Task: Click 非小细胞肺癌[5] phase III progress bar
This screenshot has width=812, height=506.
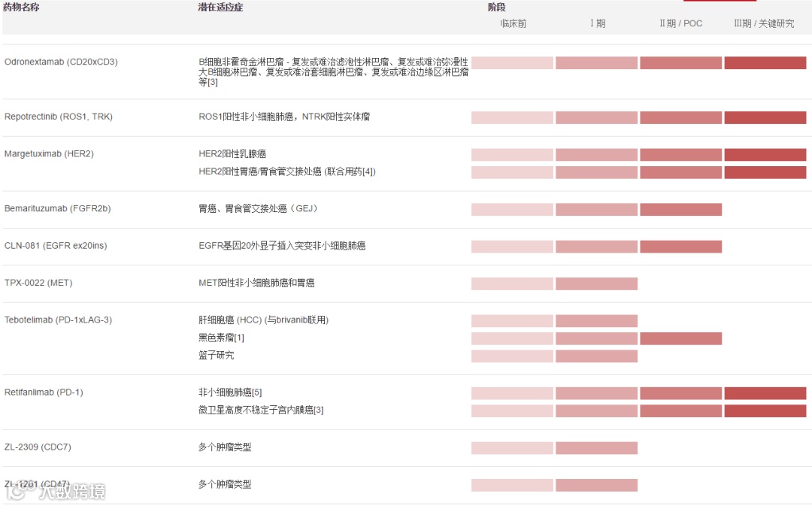Action: (765, 394)
